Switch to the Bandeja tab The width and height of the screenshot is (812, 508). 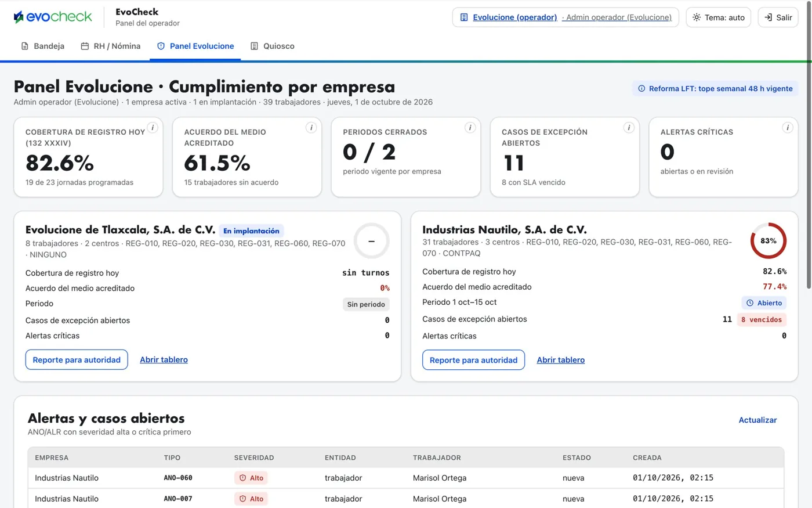[x=43, y=46]
